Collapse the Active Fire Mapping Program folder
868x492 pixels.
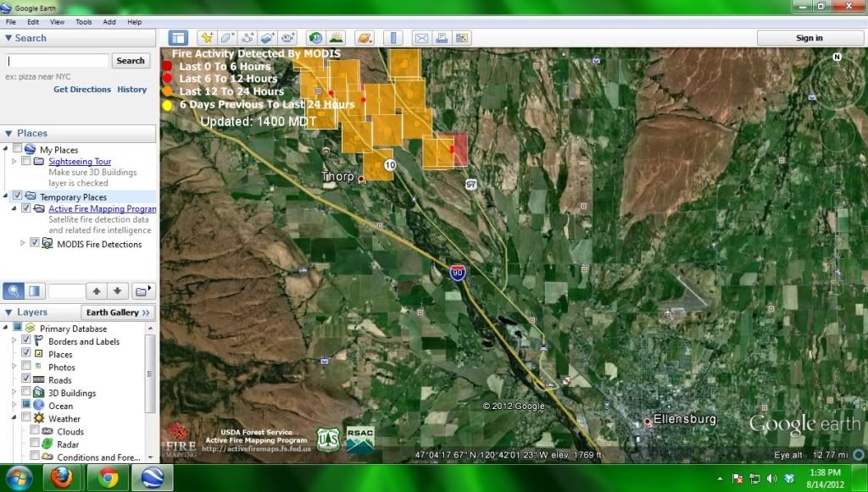[14, 208]
